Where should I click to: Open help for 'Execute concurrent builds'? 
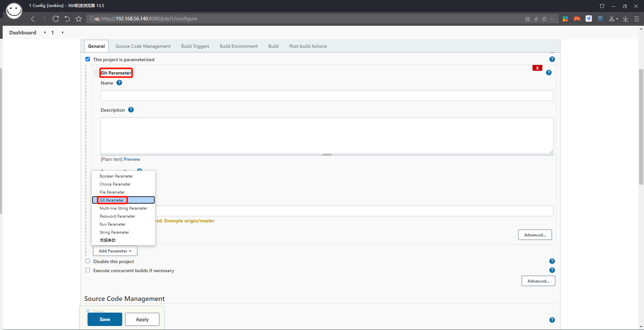(x=552, y=270)
